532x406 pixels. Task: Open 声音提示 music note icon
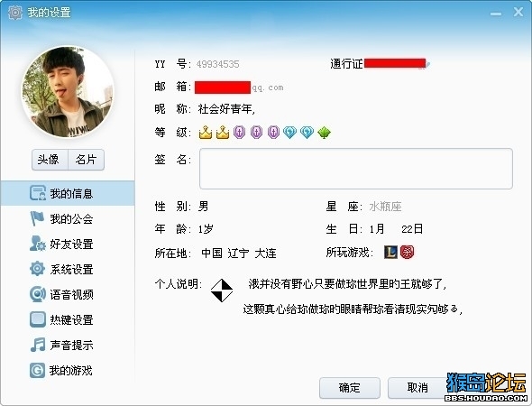[x=37, y=345]
